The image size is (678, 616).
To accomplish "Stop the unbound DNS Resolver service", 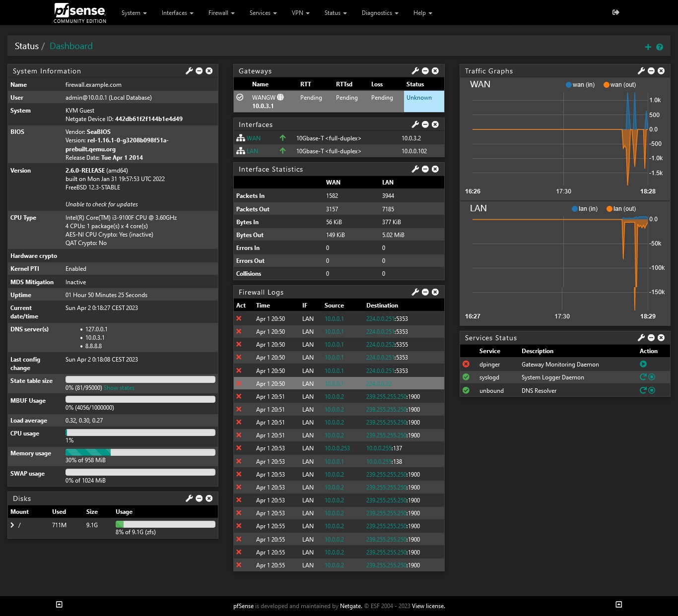I will (652, 391).
